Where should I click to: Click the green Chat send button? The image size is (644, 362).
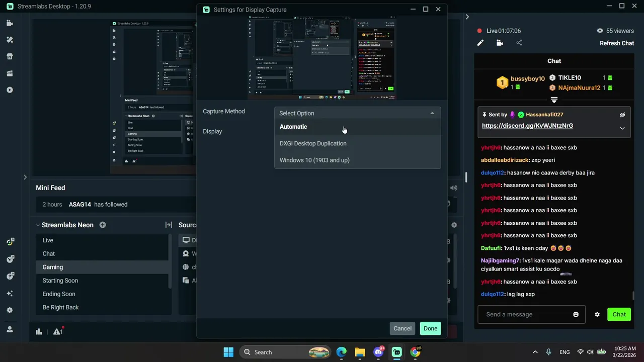619,314
